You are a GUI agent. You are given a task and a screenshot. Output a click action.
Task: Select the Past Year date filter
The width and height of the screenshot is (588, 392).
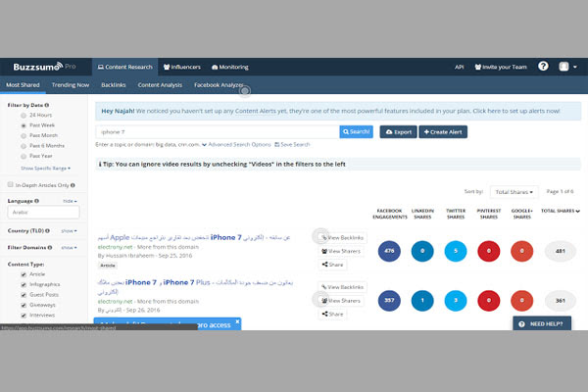pyautogui.click(x=24, y=156)
